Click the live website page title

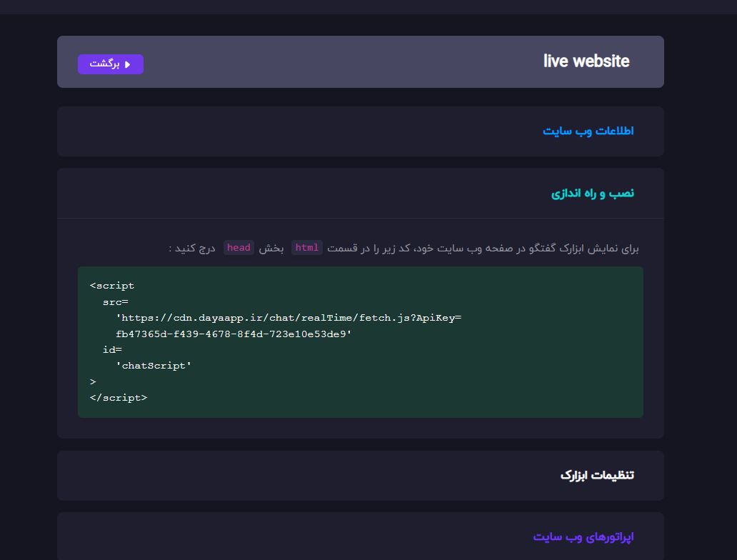point(586,61)
